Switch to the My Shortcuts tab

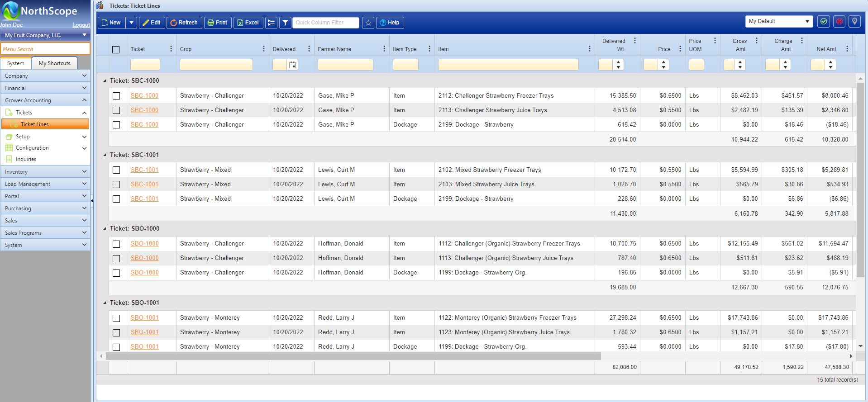tap(54, 63)
